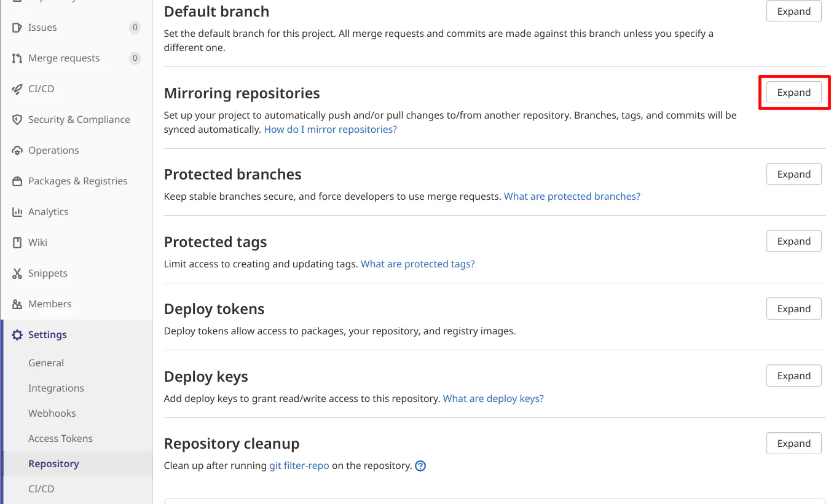Open the git filter-repo link
The height and width of the screenshot is (504, 834).
pos(299,466)
